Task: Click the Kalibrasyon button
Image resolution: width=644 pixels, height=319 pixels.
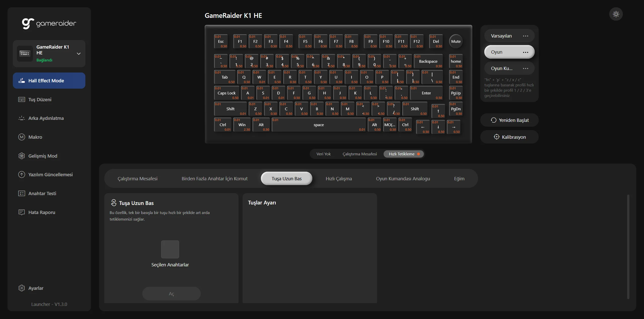Action: coord(509,137)
